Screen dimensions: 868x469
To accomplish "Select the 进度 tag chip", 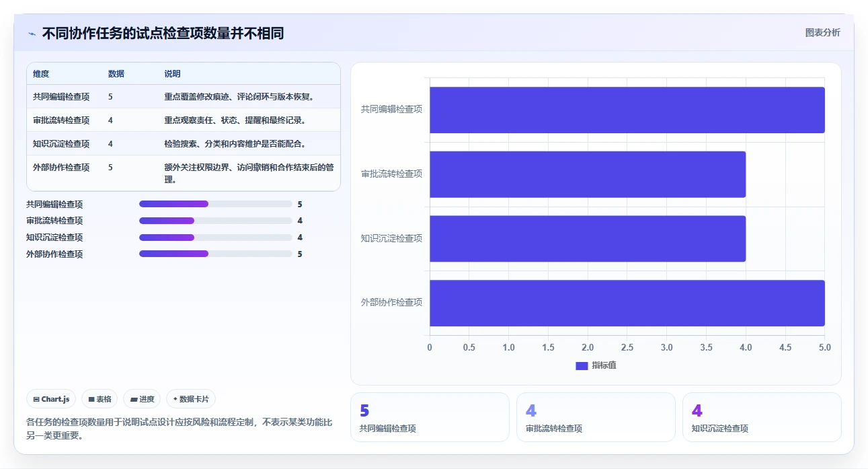I will pos(142,399).
